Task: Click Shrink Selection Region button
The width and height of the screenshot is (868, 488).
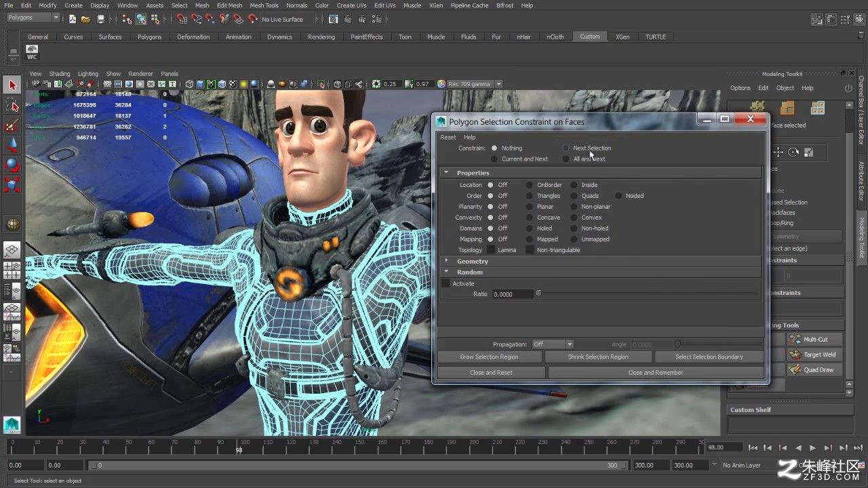Action: [598, 357]
